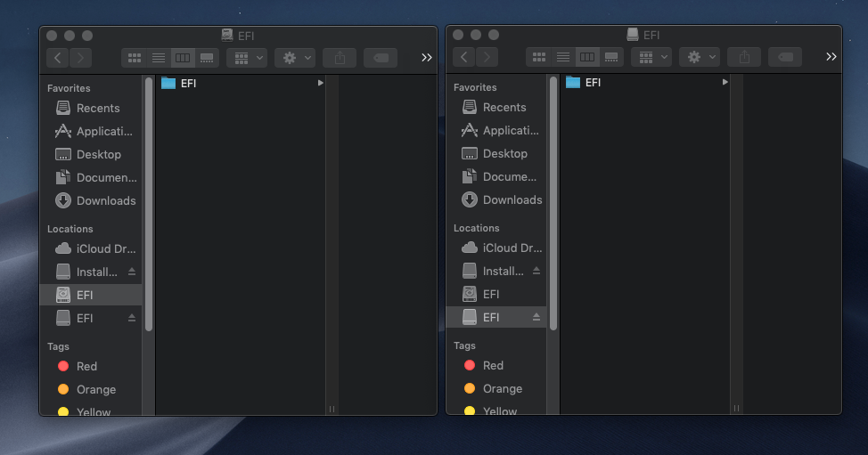Click EFI title proxy icon in right window

pos(632,34)
